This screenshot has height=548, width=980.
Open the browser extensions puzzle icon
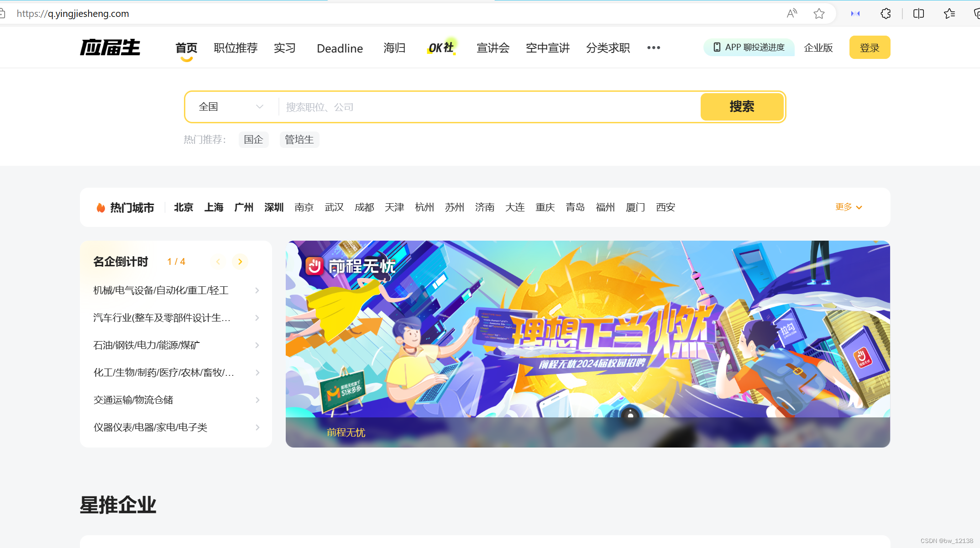pos(886,14)
